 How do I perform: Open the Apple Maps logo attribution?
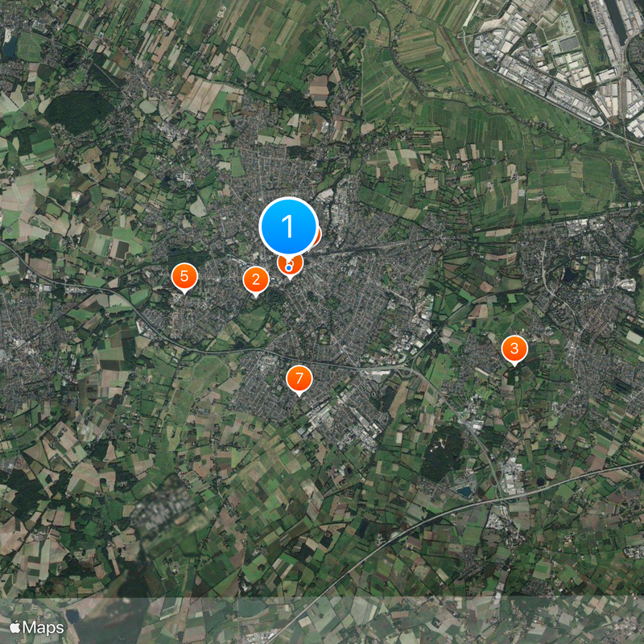click(36, 628)
